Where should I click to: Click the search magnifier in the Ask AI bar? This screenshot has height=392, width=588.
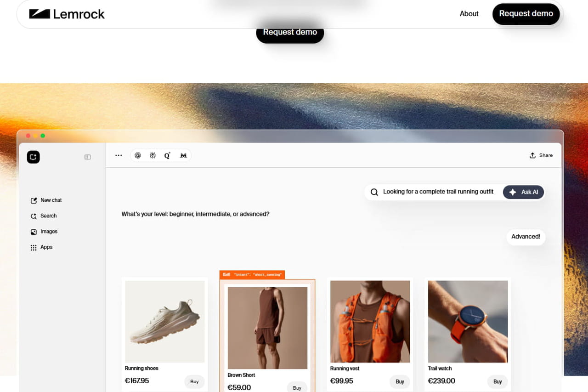(x=374, y=192)
